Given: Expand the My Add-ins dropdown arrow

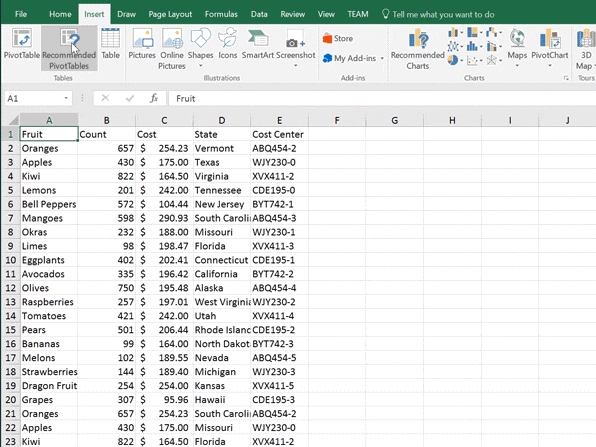Looking at the screenshot, I should (382, 59).
